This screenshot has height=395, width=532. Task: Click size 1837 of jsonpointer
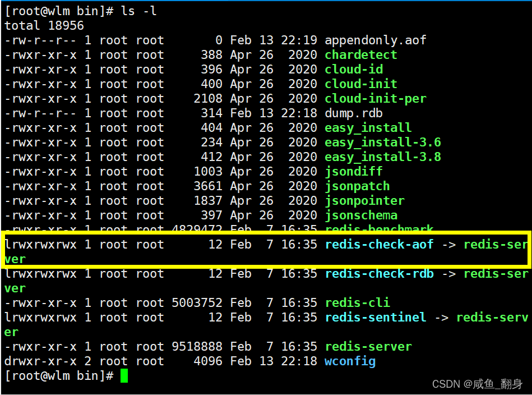(x=207, y=201)
